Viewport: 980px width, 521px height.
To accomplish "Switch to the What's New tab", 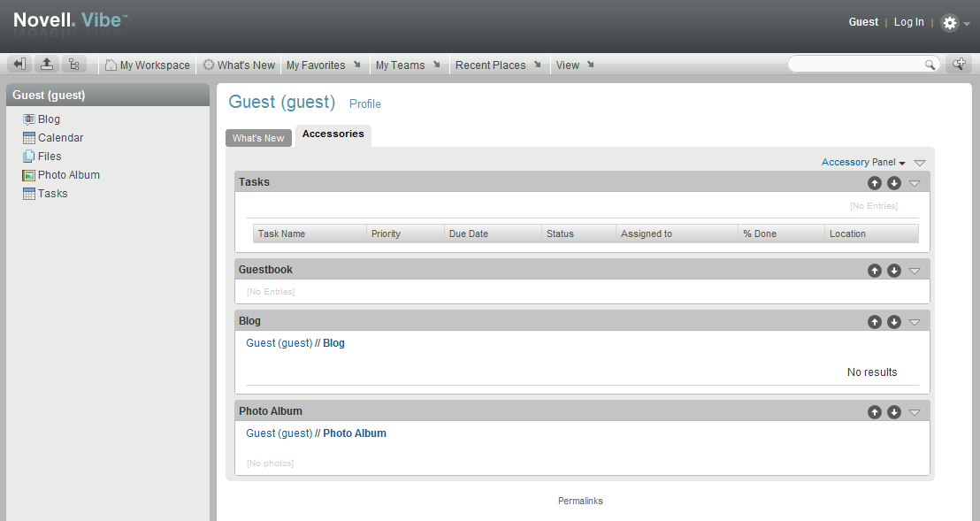I will 258,137.
